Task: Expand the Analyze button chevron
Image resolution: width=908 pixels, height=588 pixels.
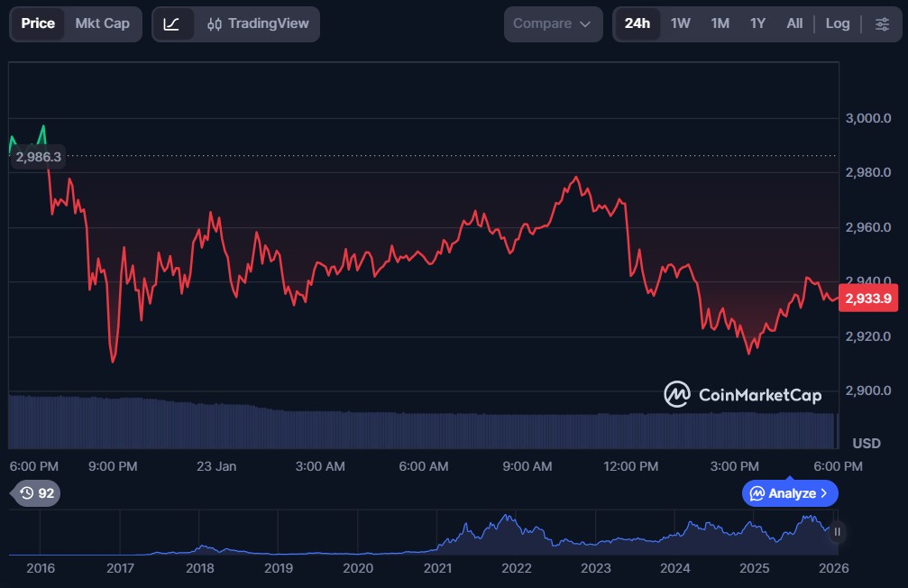Action: coord(824,493)
